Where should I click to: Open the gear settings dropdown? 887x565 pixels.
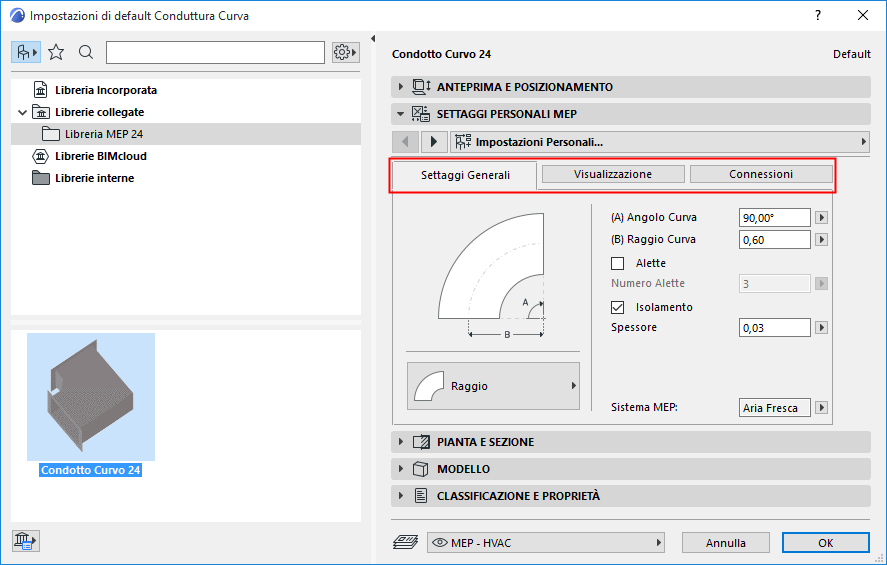coord(345,53)
